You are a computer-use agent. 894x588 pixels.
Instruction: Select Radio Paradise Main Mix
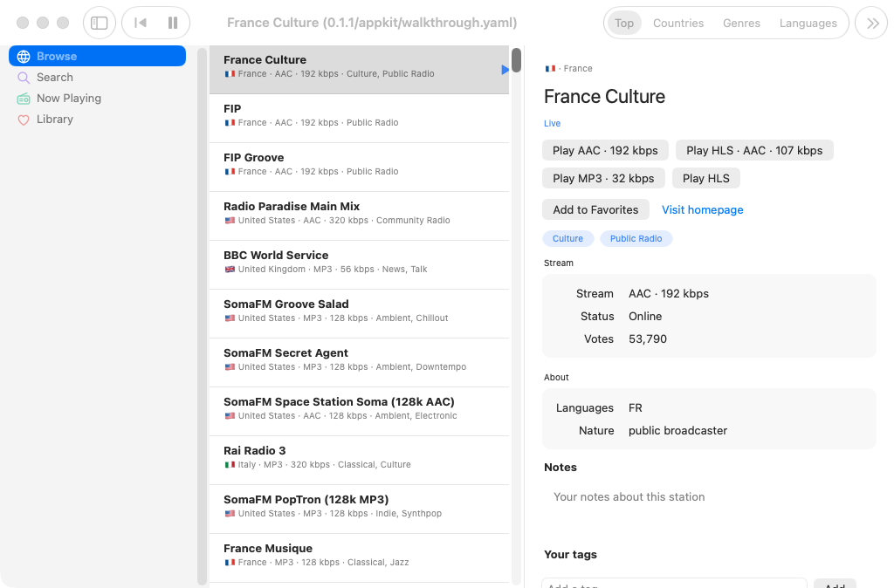[359, 216]
